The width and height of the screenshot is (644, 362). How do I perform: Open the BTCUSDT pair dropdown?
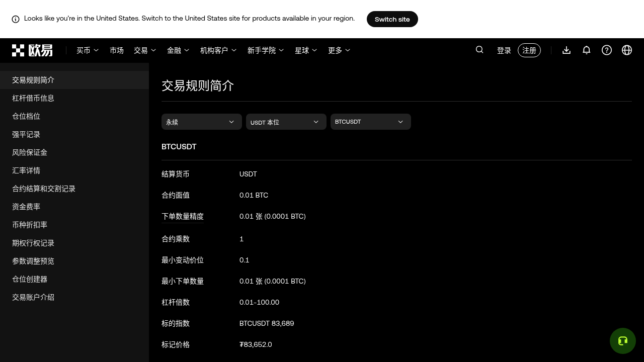point(370,122)
